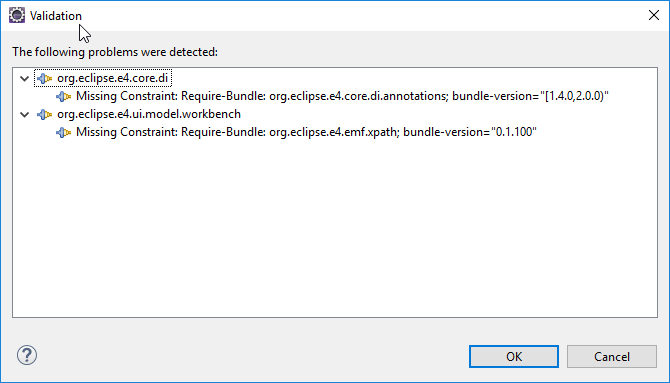Screen dimensions: 670x383
Task: Click the bundle-version "[1.4.0,2.0.0)" text
Action: pos(530,96)
